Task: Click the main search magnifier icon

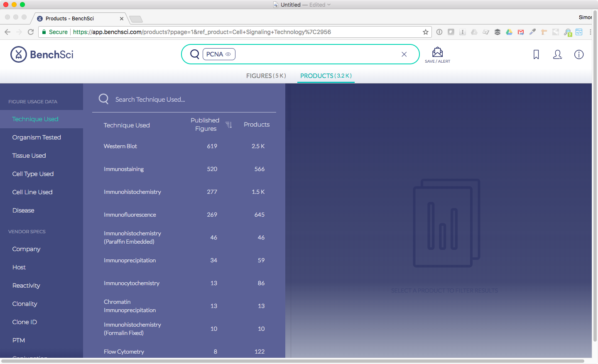Action: (194, 54)
